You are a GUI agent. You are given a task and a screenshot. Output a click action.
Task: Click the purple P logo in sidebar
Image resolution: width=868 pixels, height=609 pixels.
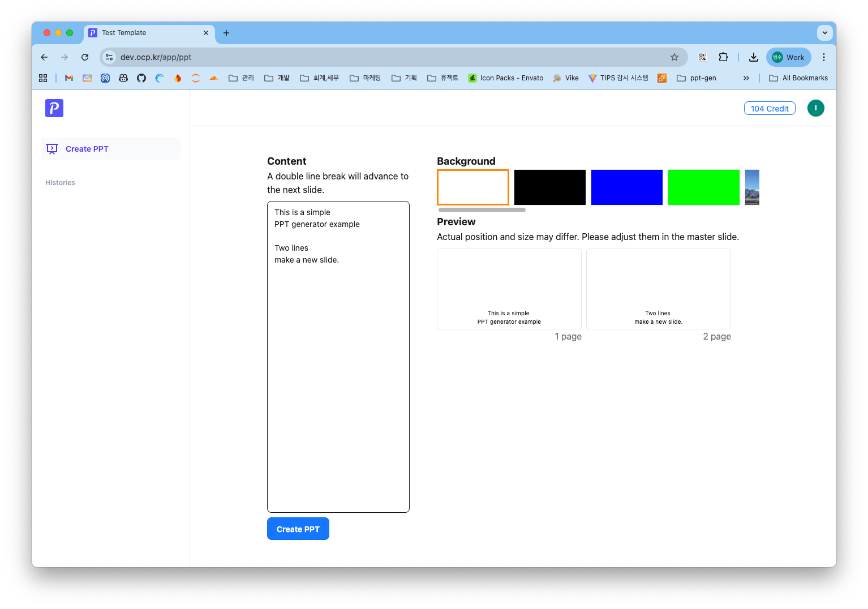point(54,108)
